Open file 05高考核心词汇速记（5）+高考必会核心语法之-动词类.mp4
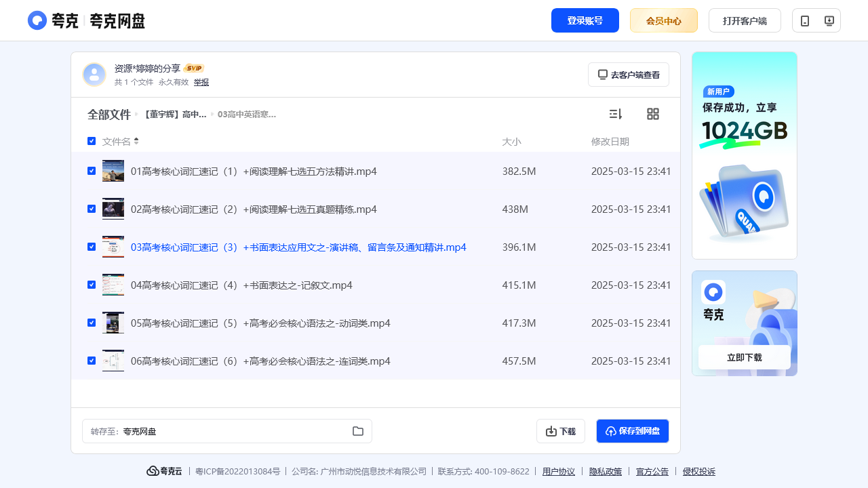The height and width of the screenshot is (488, 868). (x=260, y=323)
